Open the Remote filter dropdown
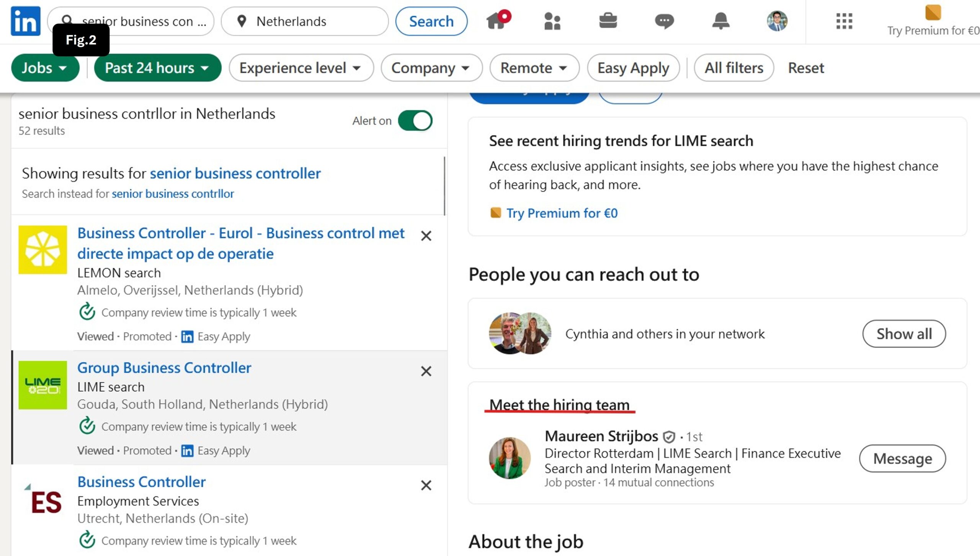This screenshot has width=980, height=556. click(534, 68)
